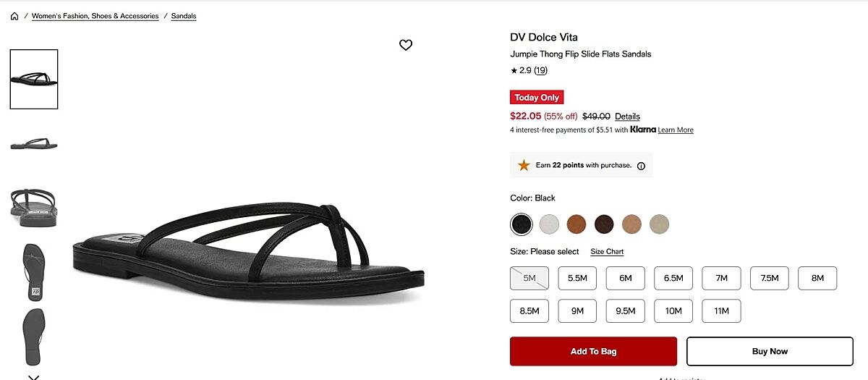Open Women's Fashion, Shoes & Accessories breadcrumb
868x380 pixels.
click(x=95, y=16)
